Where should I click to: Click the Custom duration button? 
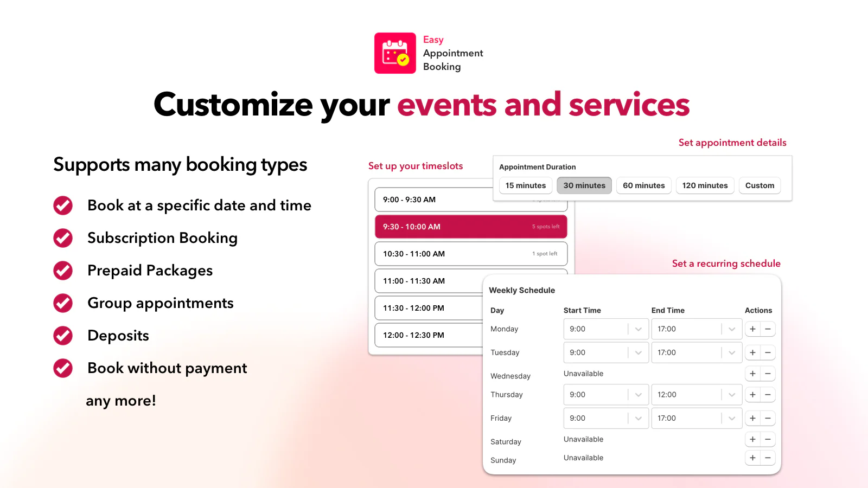click(x=759, y=185)
